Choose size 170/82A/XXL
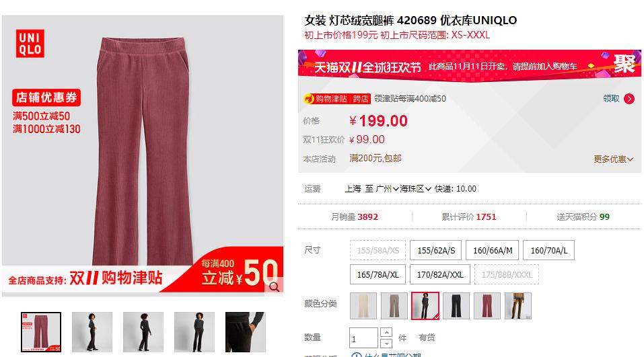The image size is (644, 357). 439,274
